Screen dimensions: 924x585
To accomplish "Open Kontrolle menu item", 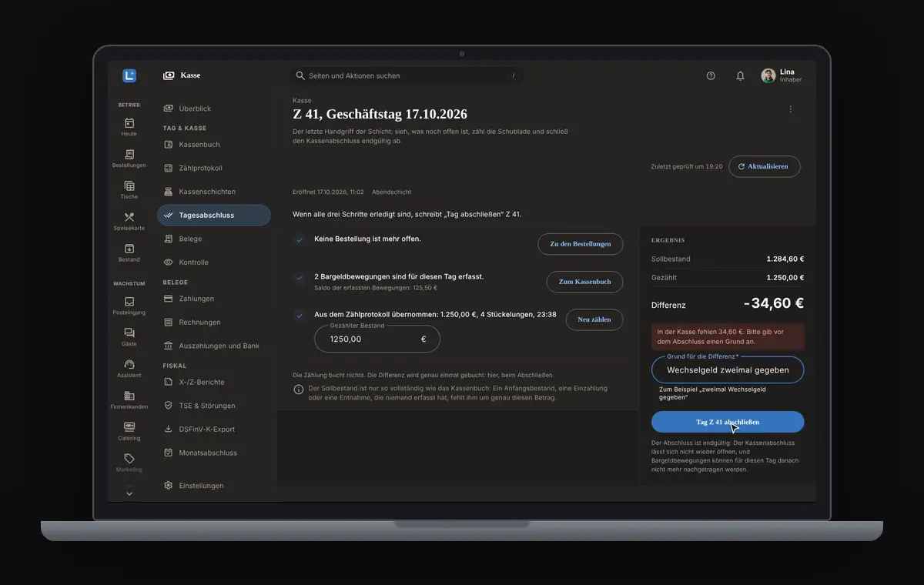I will [x=213, y=262].
